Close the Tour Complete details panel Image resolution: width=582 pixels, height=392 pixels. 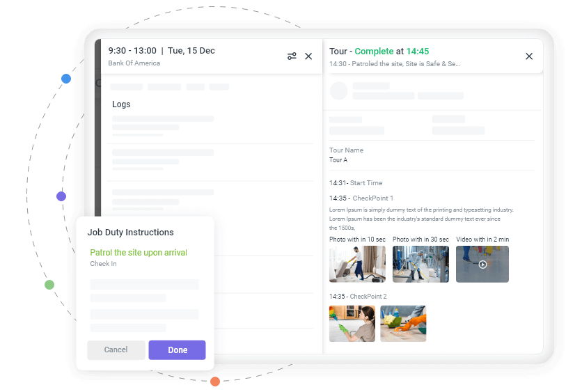(x=529, y=56)
